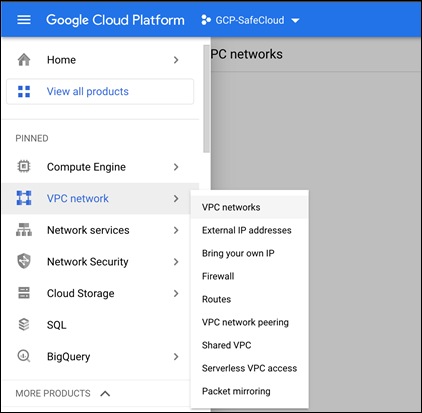
Task: Select VPC networks in the submenu
Action: (x=249, y=207)
